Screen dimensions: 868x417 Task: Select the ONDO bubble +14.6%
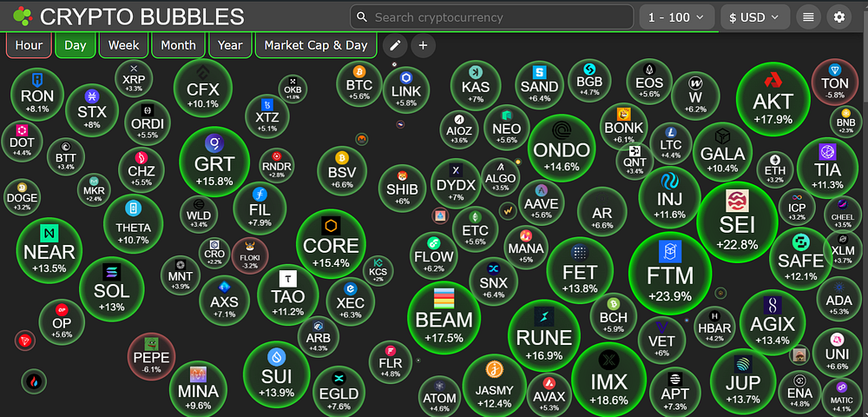[x=562, y=149]
